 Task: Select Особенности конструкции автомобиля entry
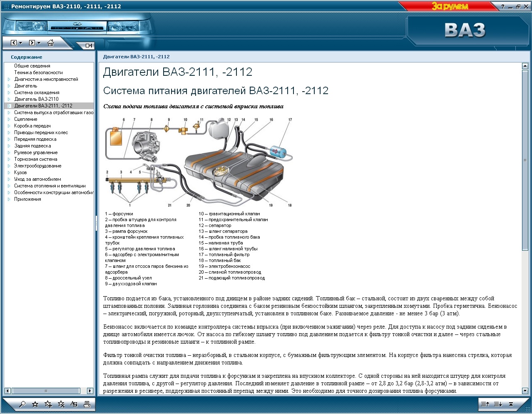point(54,192)
